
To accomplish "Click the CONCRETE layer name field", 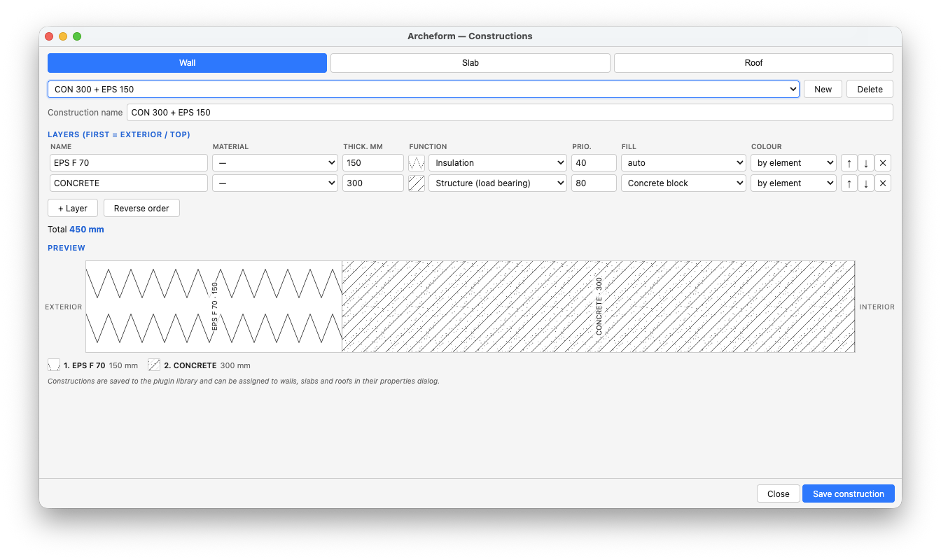I will (x=129, y=183).
